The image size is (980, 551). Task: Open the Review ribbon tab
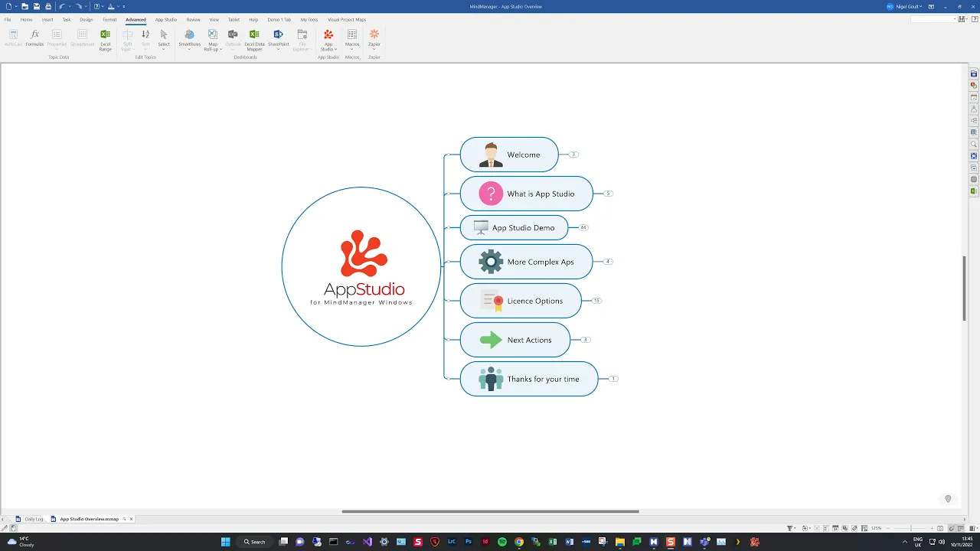click(193, 19)
